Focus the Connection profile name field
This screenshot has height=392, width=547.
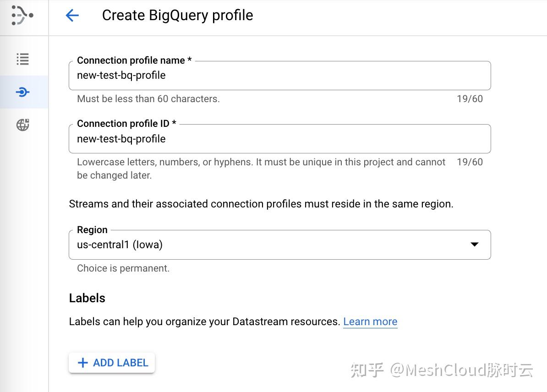pos(280,76)
